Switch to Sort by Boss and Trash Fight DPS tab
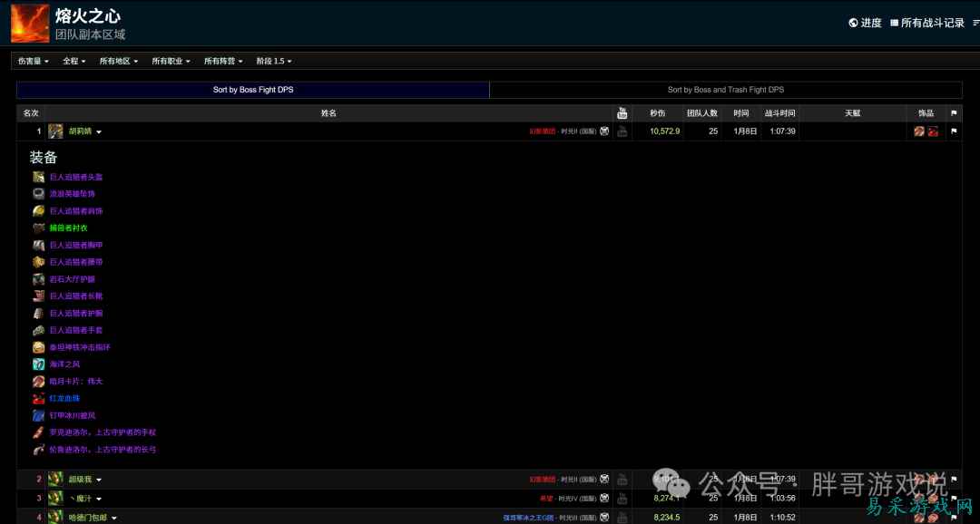The height and width of the screenshot is (524, 980). (726, 90)
